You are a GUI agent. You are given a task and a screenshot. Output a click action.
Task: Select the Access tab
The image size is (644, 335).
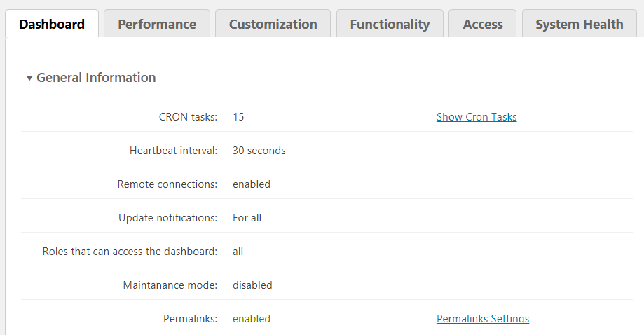click(x=483, y=25)
